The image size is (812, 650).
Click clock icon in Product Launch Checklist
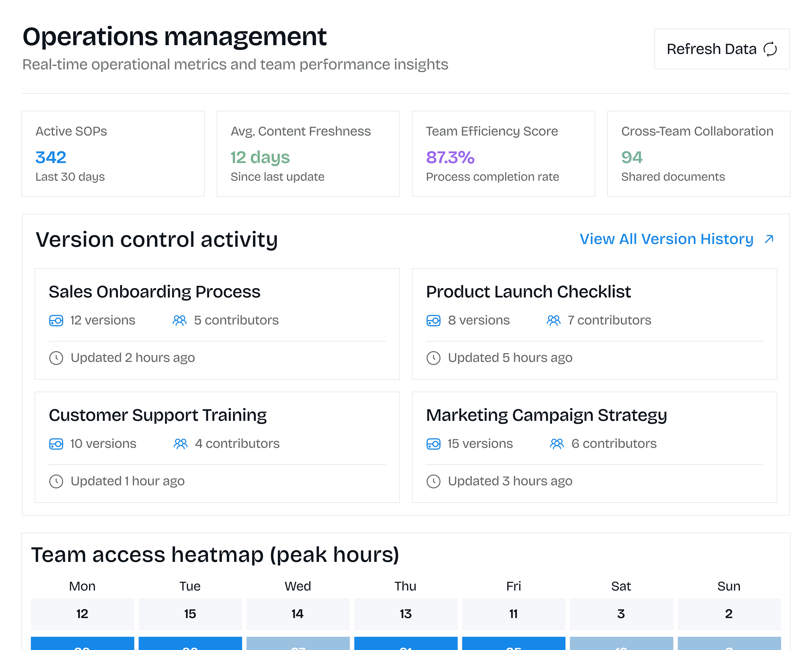433,358
